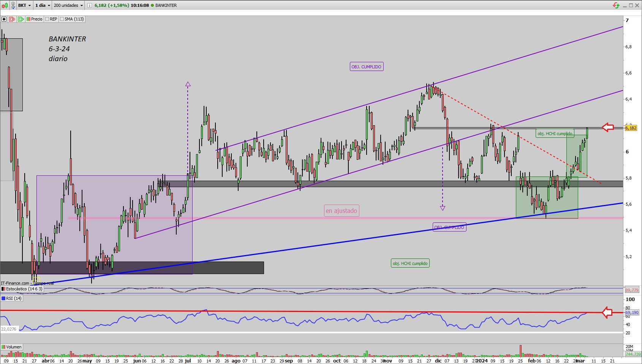Click the Precio red-green color swatch
642x364 pixels.
tap(28, 19)
